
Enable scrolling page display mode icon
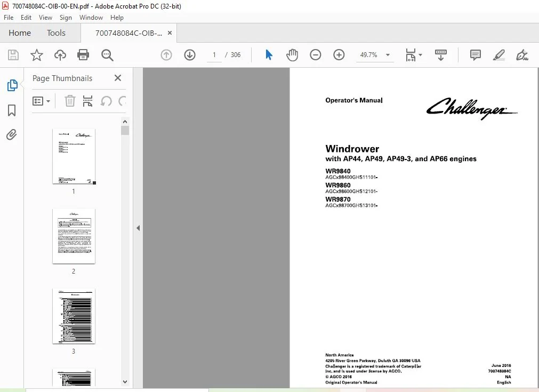441,55
